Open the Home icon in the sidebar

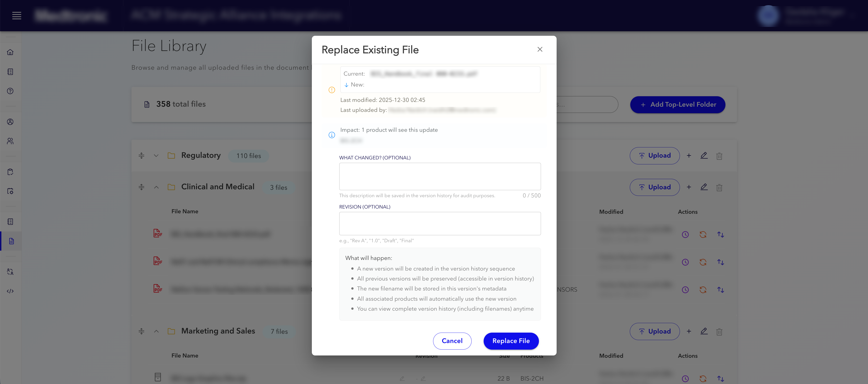tap(10, 52)
